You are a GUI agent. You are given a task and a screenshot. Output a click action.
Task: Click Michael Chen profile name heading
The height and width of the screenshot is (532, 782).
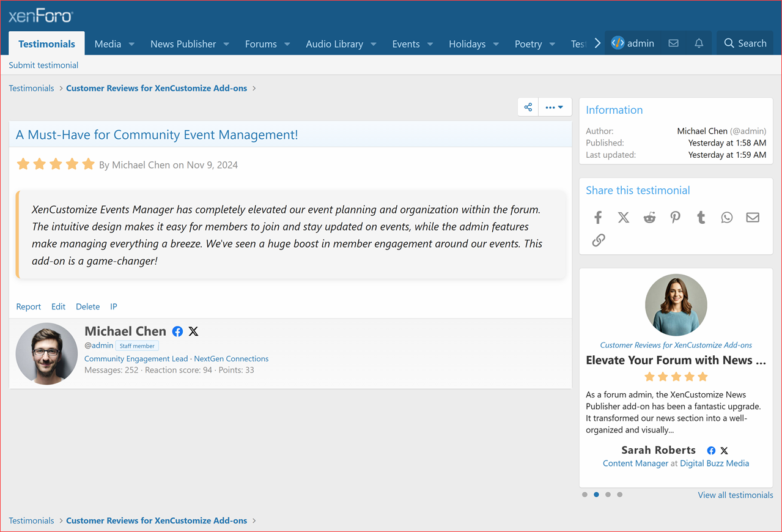(125, 331)
